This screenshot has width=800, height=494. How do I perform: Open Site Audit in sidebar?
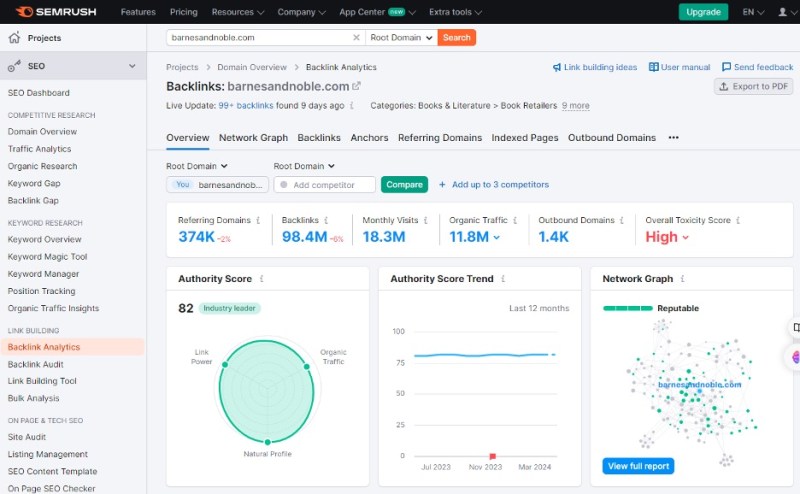click(x=27, y=437)
